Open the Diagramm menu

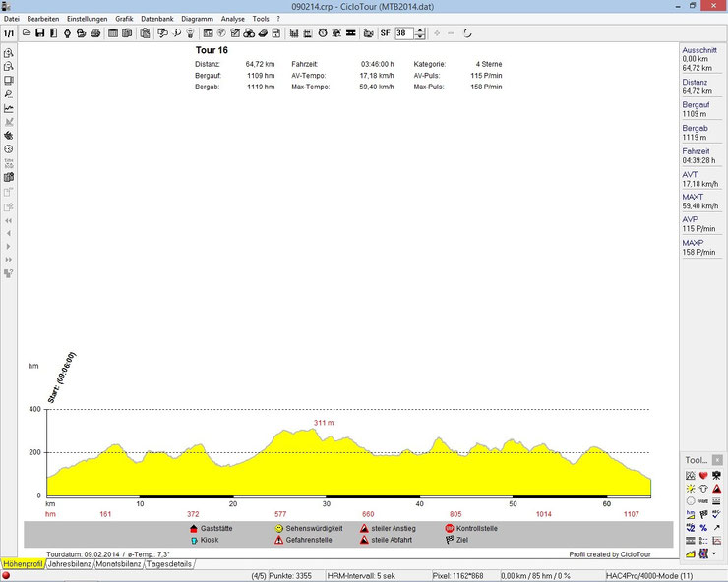[198, 19]
